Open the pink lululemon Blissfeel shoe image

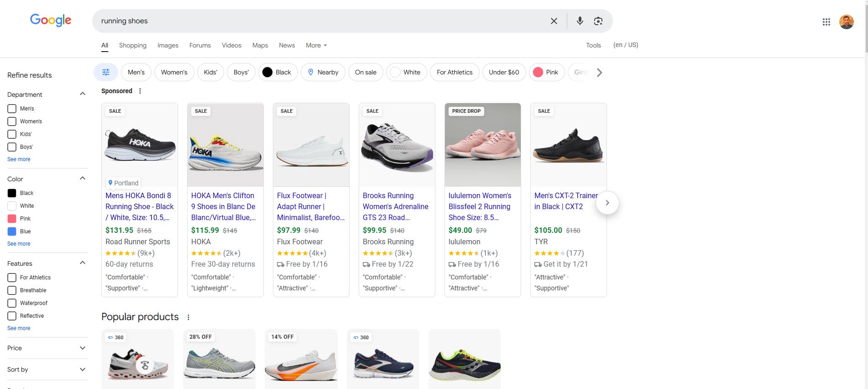tap(483, 145)
